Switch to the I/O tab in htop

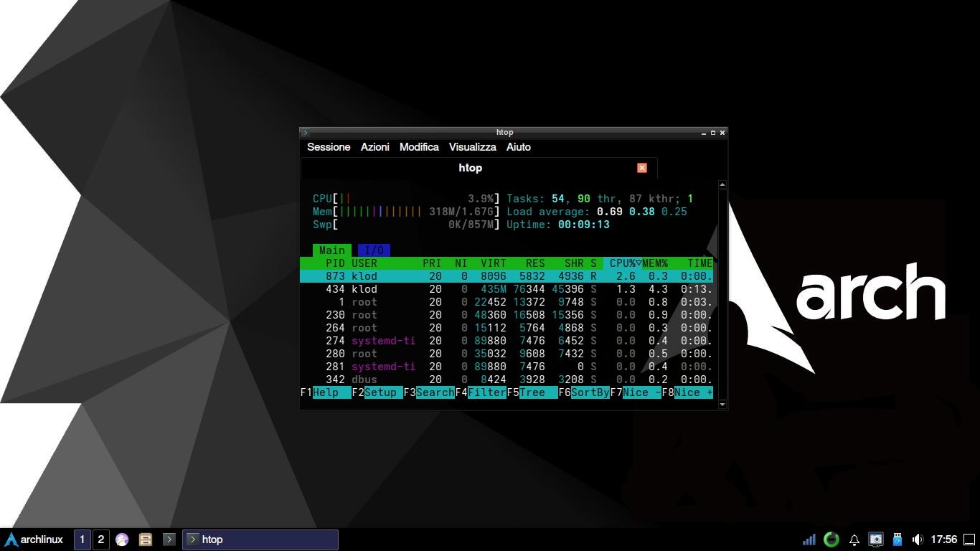[x=374, y=250]
